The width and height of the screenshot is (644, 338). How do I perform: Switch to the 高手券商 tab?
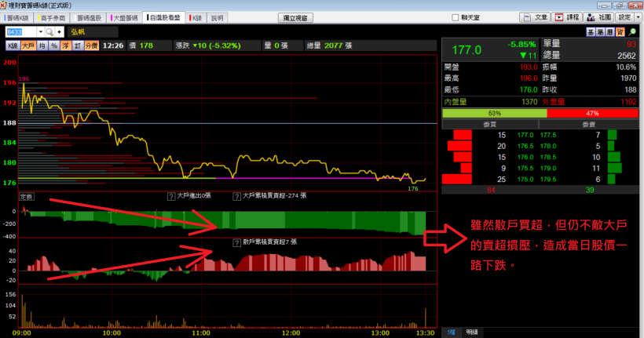pos(52,18)
